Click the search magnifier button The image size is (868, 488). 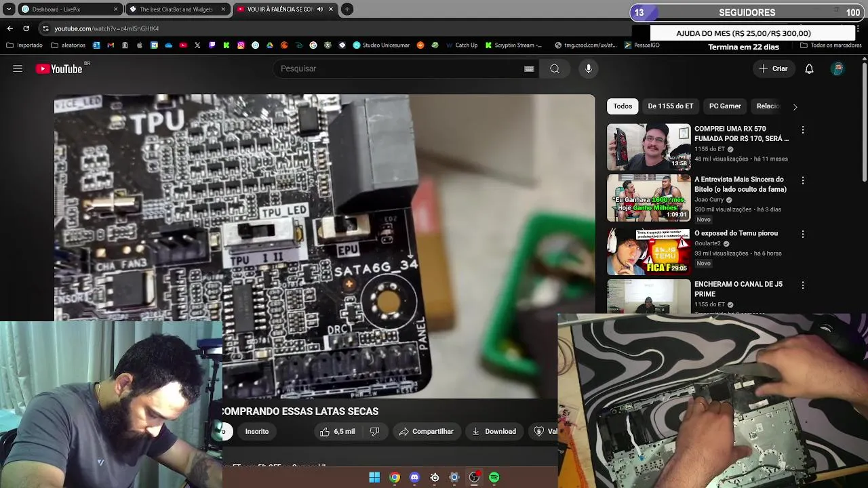pos(555,68)
